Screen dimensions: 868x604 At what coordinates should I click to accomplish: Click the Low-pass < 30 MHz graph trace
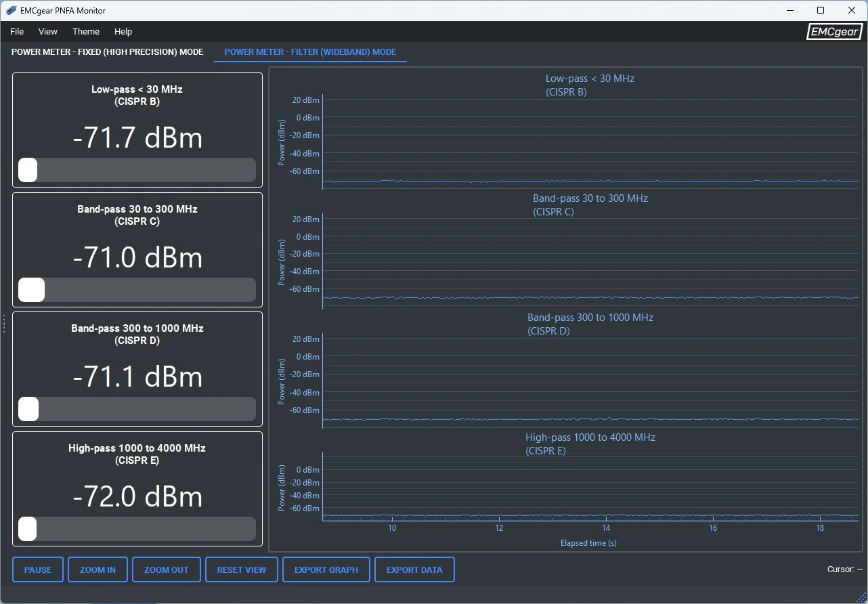[x=590, y=181]
